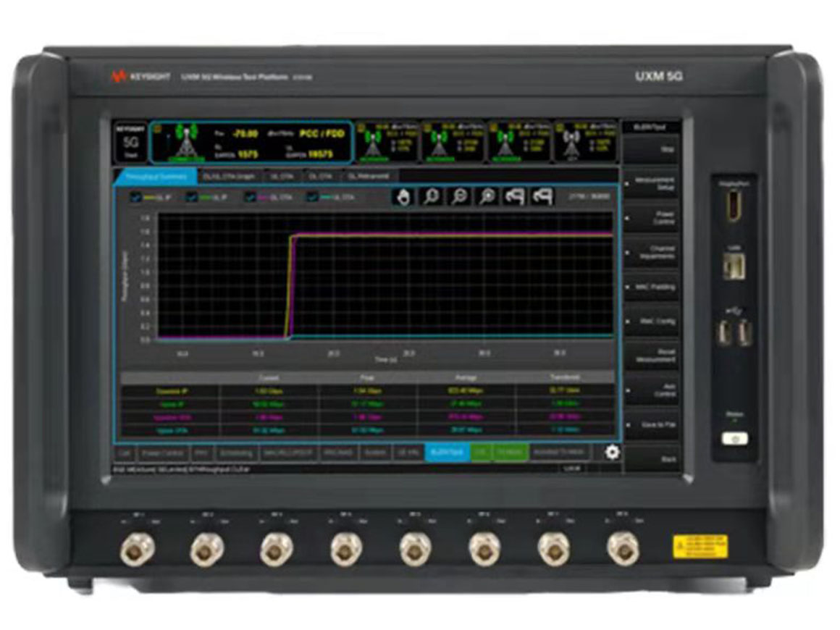The width and height of the screenshot is (840, 630).
Task: Select the PHY tab in bottom bar
Action: pyautogui.click(x=201, y=453)
